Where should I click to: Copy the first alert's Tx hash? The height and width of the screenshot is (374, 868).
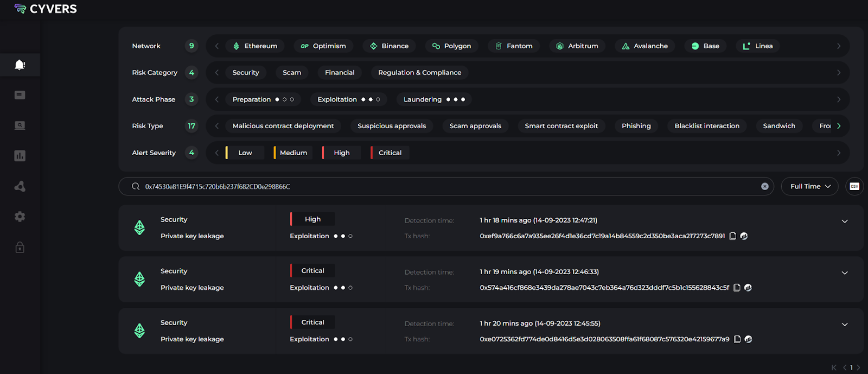click(733, 236)
